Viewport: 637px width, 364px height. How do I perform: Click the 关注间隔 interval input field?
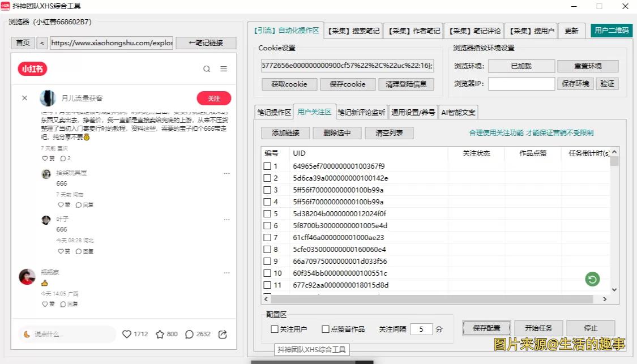click(421, 328)
